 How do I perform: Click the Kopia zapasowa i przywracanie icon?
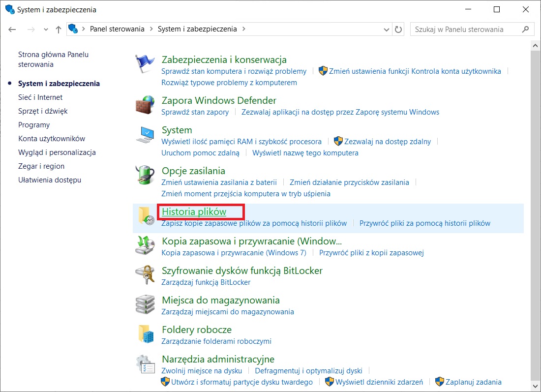145,246
